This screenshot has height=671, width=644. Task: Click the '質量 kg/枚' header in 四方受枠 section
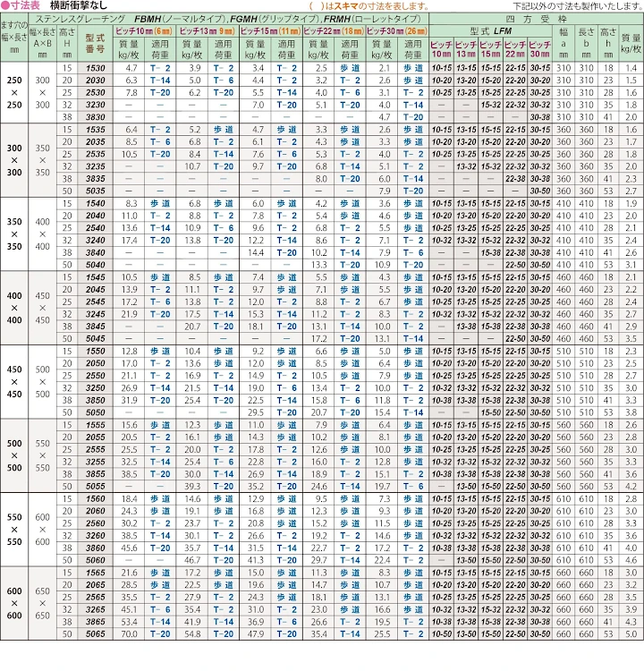coord(631,44)
